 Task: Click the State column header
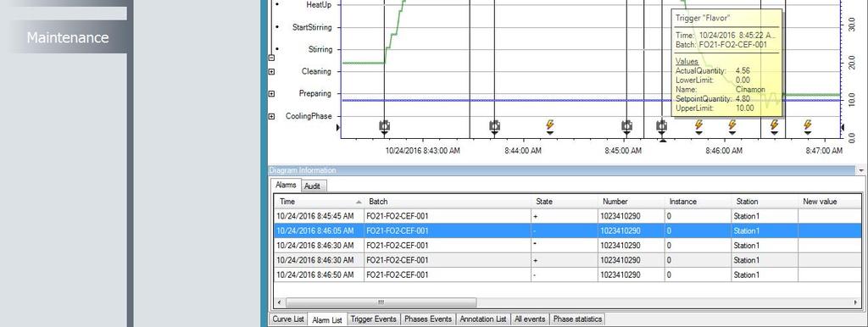(564, 202)
